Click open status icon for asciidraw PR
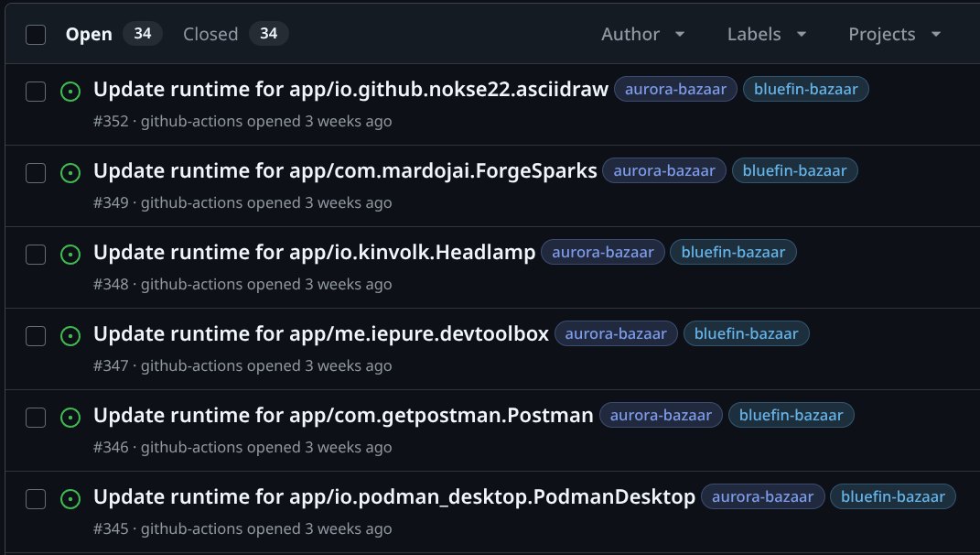This screenshot has width=980, height=555. tap(70, 92)
